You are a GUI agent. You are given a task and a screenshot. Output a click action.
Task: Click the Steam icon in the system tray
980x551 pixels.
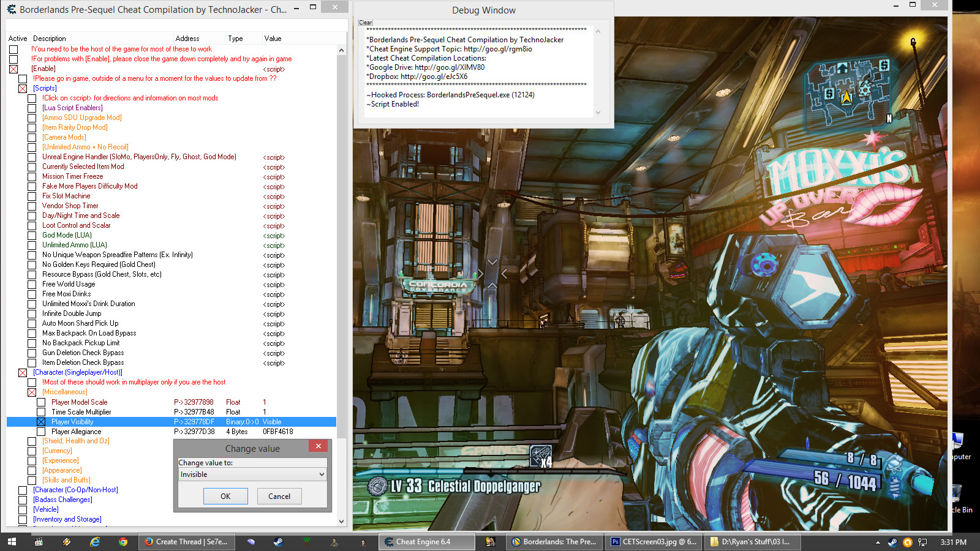coord(892,542)
